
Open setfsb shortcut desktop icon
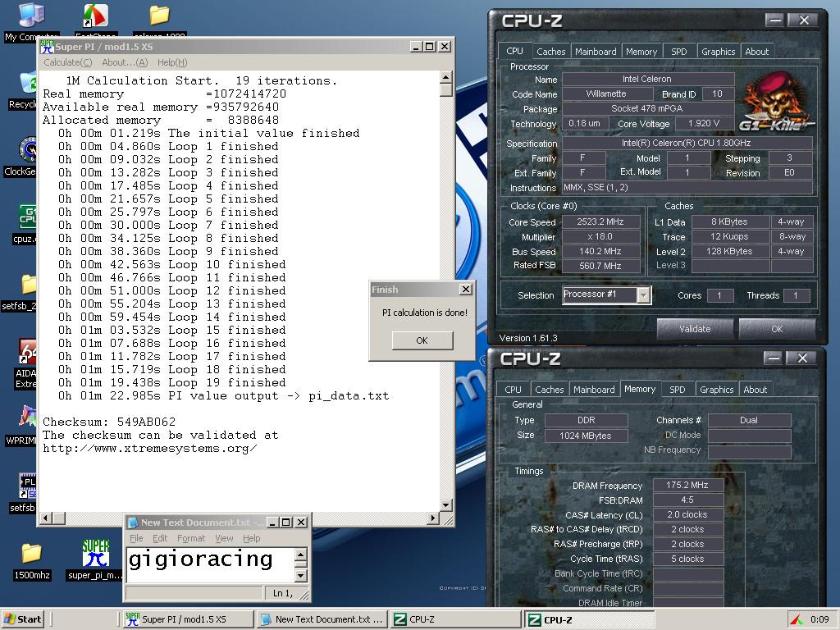pyautogui.click(x=27, y=486)
